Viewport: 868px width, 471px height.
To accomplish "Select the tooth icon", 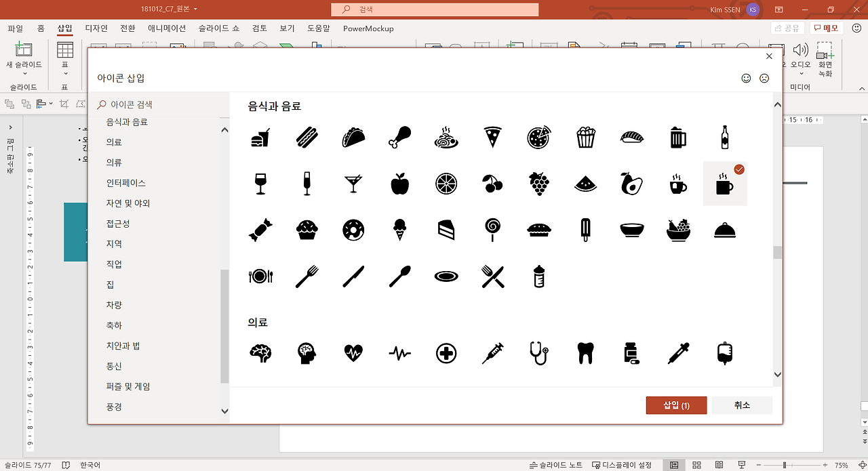I will [585, 353].
